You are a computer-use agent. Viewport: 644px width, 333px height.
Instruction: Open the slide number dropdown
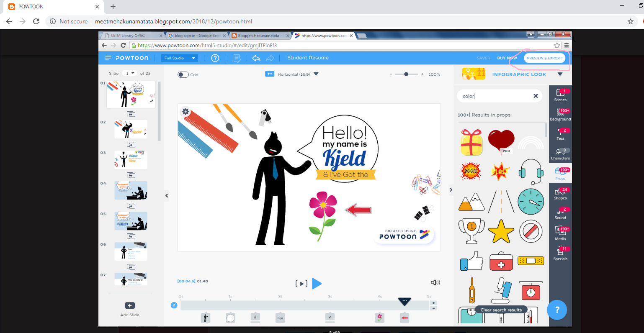point(129,73)
